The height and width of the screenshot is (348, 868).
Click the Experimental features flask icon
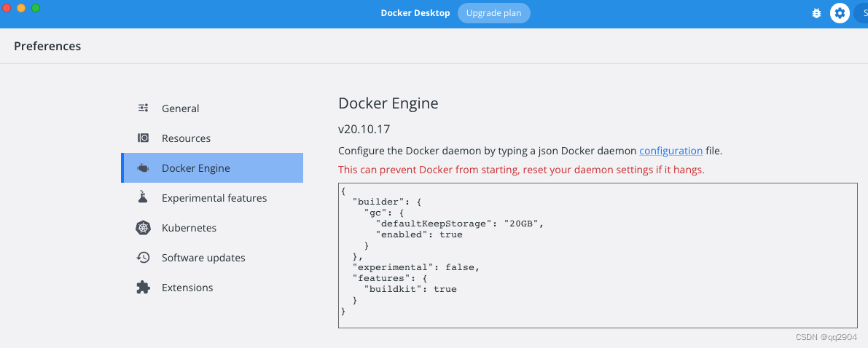[143, 197]
